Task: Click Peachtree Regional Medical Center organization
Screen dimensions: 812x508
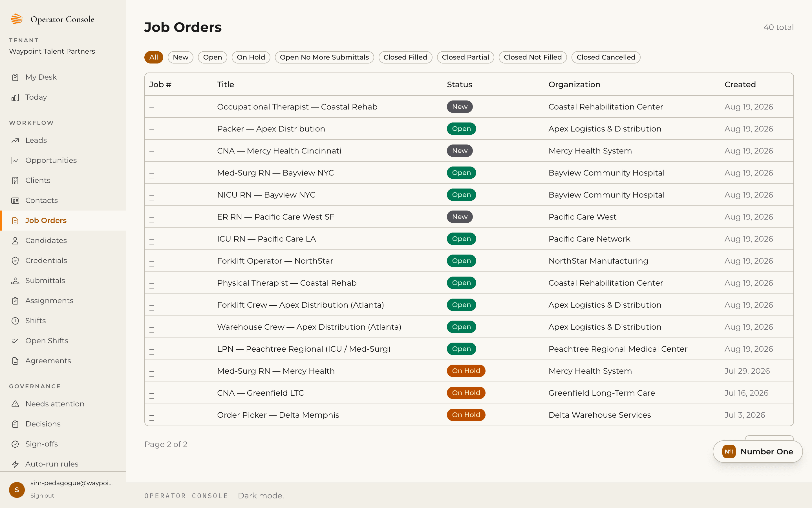Action: pos(618,349)
